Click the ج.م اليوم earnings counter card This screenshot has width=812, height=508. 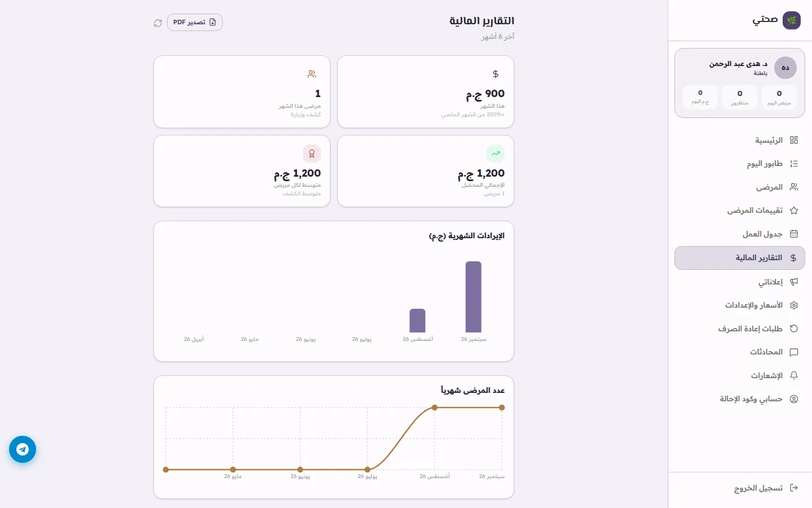(700, 97)
